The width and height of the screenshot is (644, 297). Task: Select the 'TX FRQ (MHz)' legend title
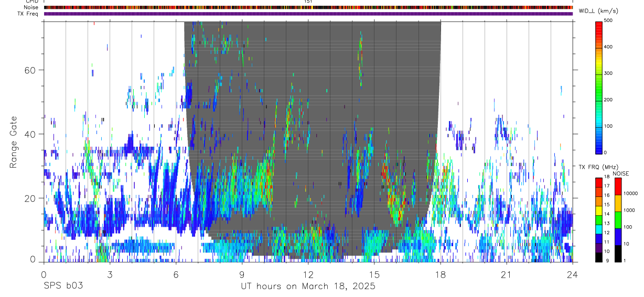(x=598, y=167)
